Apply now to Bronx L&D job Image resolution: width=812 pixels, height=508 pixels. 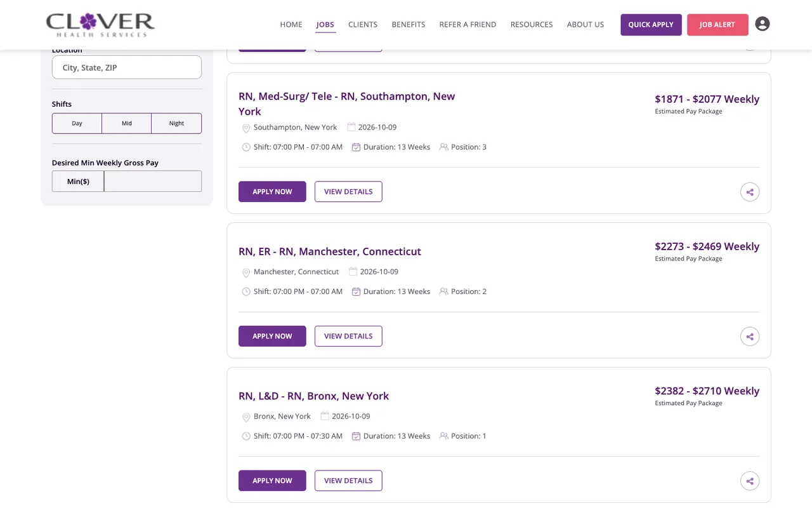coord(272,481)
